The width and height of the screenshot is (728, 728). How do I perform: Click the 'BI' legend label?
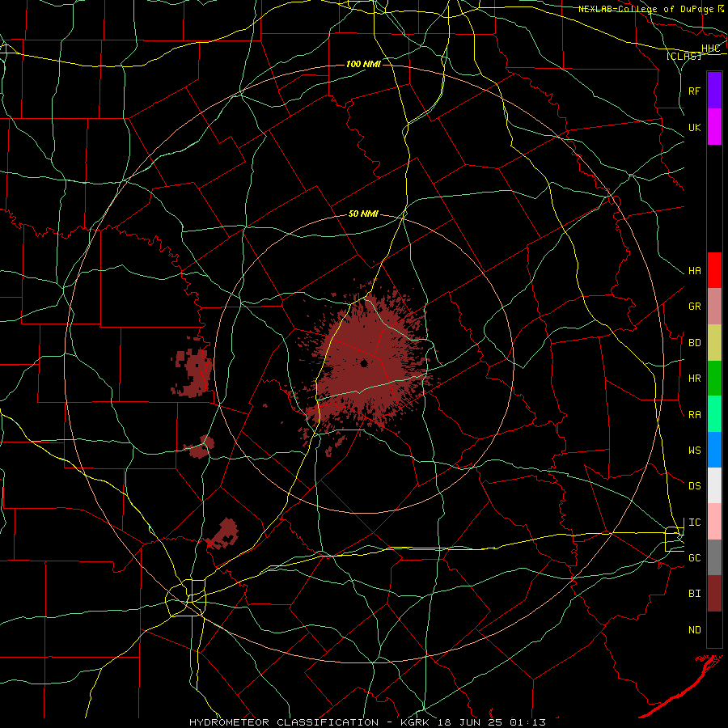click(694, 594)
